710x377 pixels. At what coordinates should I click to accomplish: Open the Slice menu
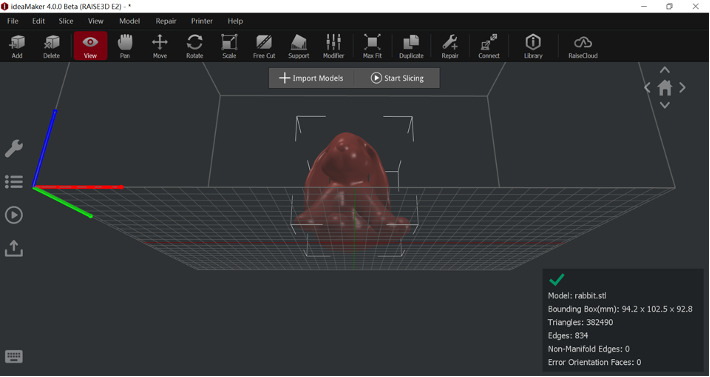pyautogui.click(x=66, y=21)
